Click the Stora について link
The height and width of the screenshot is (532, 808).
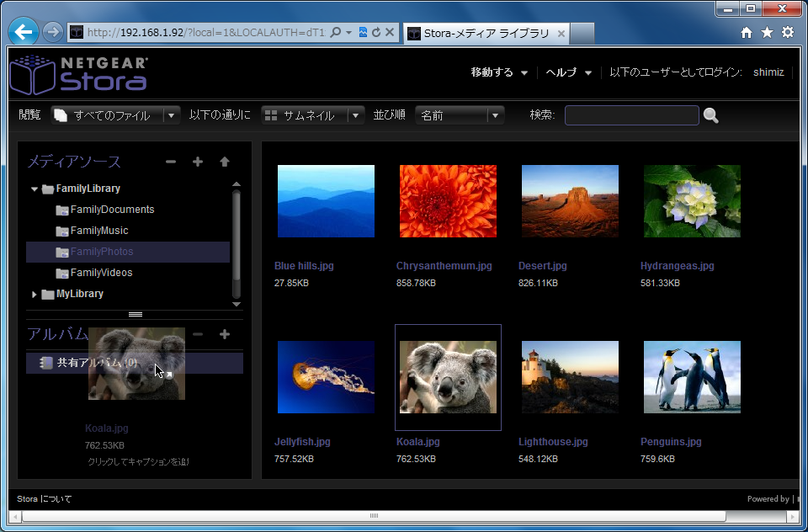click(45, 499)
